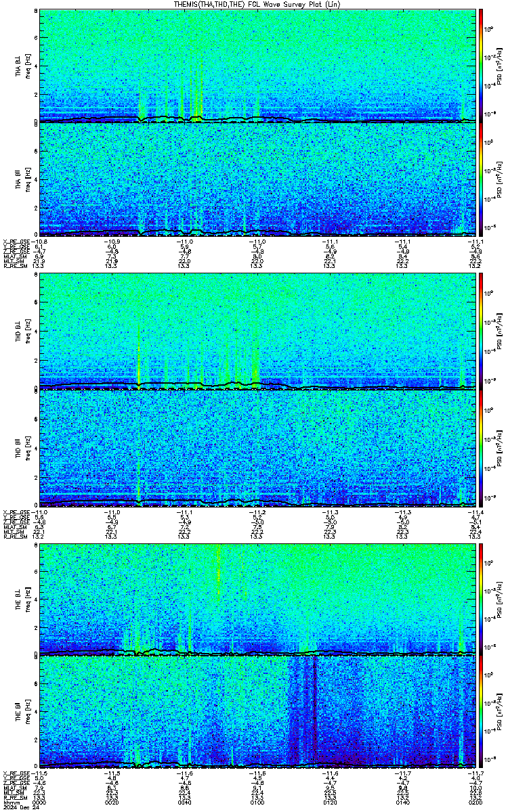Click the frequency tick 6 on the THE B-parallel axis

coord(35,683)
